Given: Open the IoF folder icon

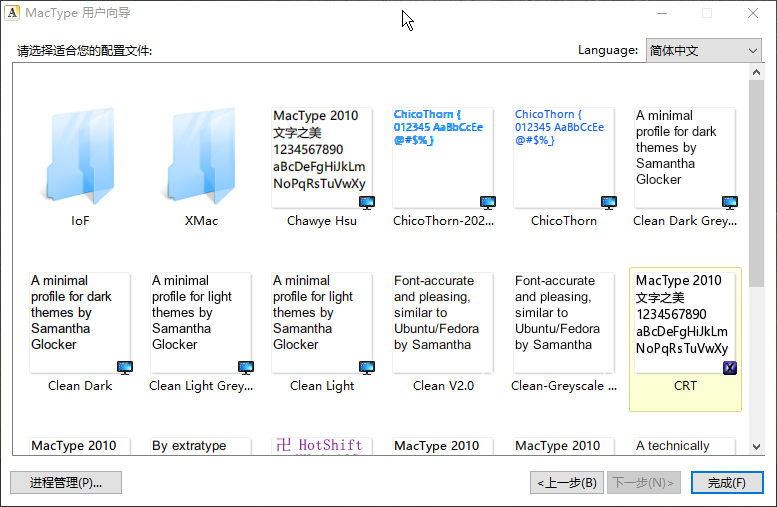Looking at the screenshot, I should (x=80, y=156).
